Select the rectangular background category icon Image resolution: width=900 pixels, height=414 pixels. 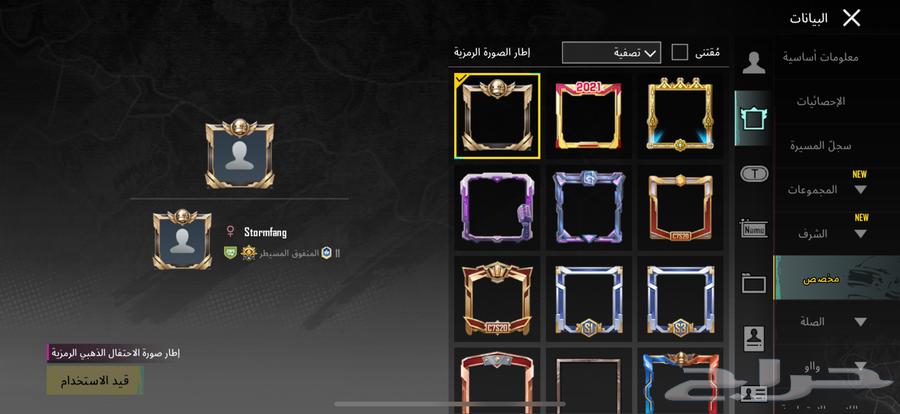coord(754,283)
